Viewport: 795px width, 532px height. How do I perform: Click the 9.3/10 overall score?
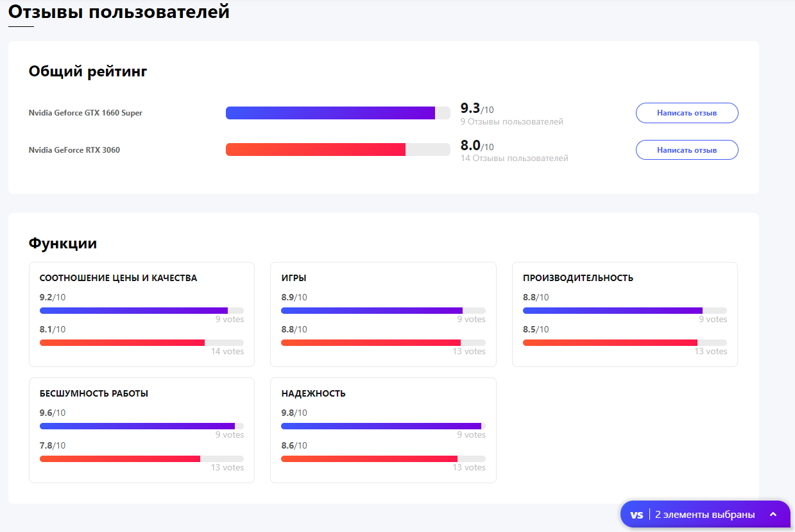tap(477, 108)
